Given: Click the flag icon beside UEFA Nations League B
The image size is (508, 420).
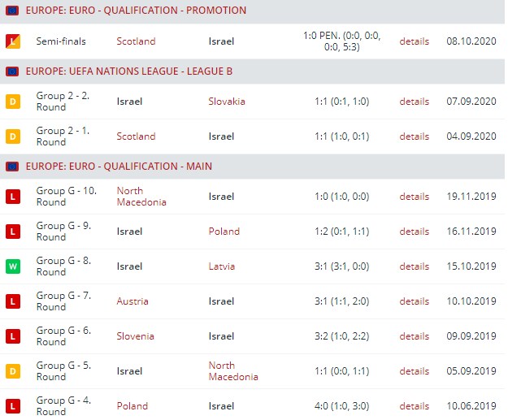Looking at the screenshot, I should point(12,71).
